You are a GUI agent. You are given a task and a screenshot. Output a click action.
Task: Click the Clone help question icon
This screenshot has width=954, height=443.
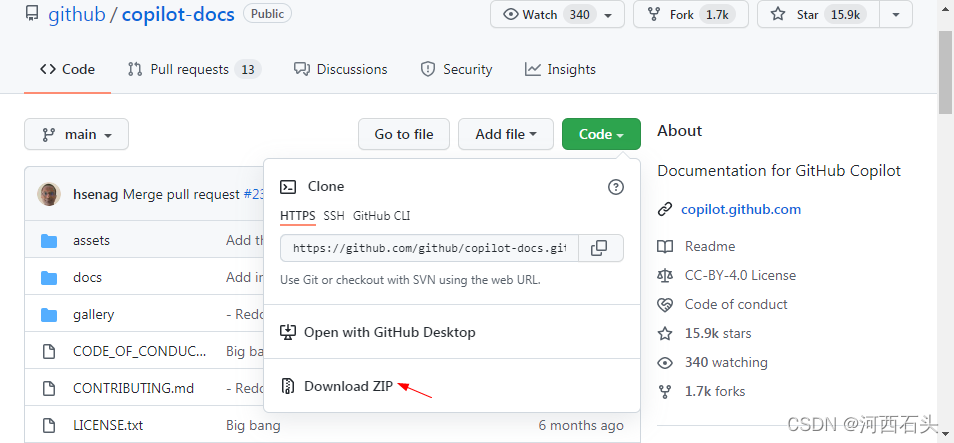(x=616, y=187)
